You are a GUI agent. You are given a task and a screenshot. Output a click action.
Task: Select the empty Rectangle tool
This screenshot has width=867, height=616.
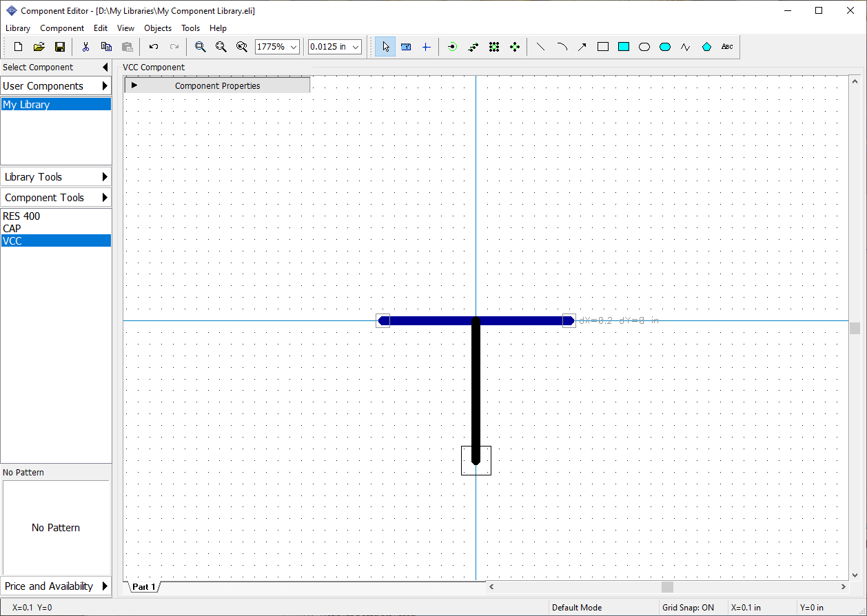tap(603, 47)
